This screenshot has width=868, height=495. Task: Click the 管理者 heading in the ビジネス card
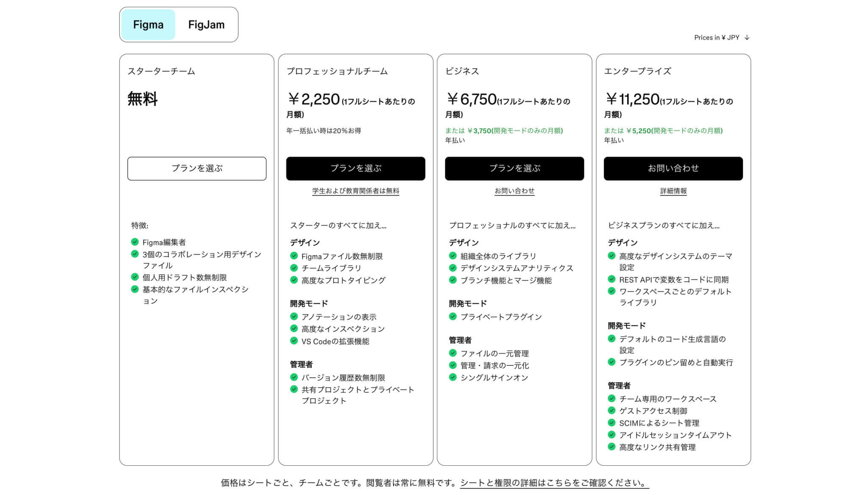click(460, 340)
